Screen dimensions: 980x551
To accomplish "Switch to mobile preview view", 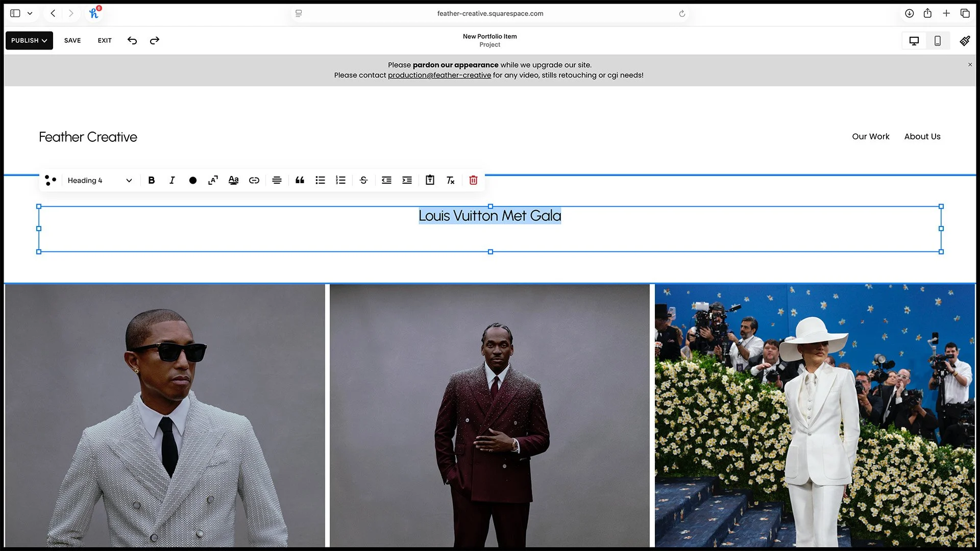I will [x=937, y=41].
